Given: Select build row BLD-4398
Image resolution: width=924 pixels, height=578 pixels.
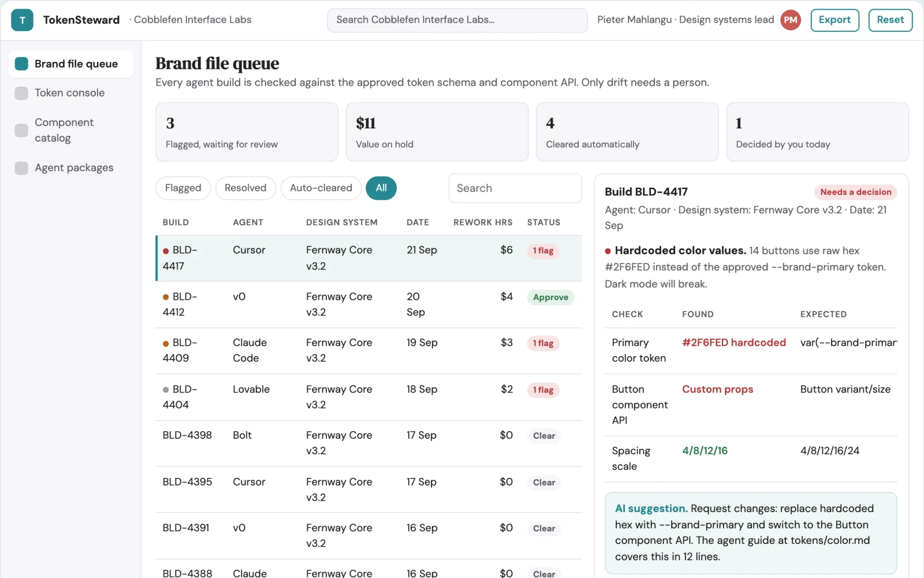Looking at the screenshot, I should (x=369, y=443).
